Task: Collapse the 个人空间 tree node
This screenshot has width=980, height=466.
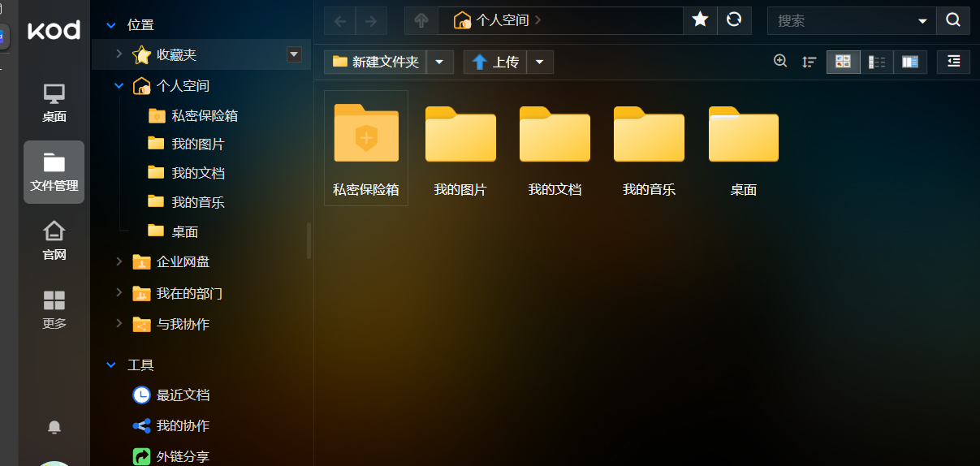Action: [119, 85]
